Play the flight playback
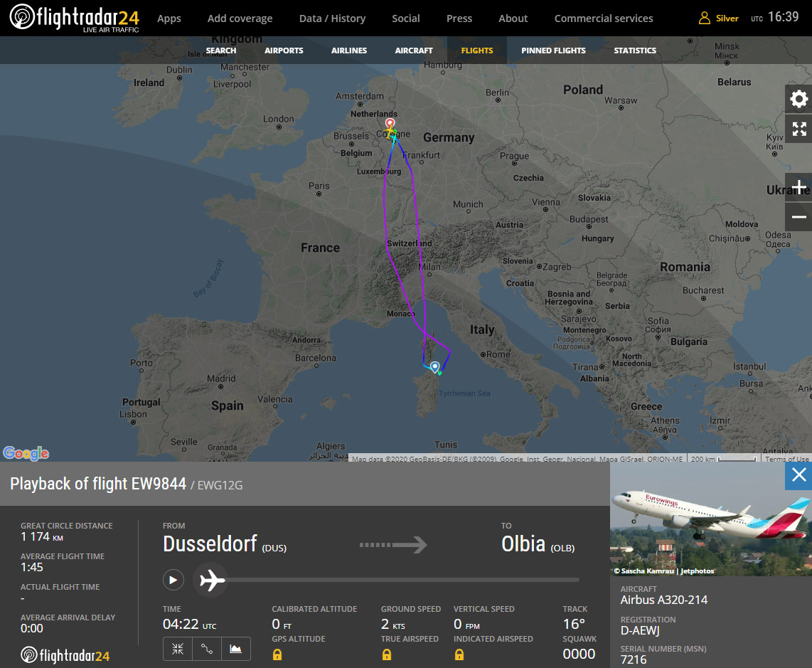Image resolution: width=812 pixels, height=668 pixels. [x=173, y=579]
